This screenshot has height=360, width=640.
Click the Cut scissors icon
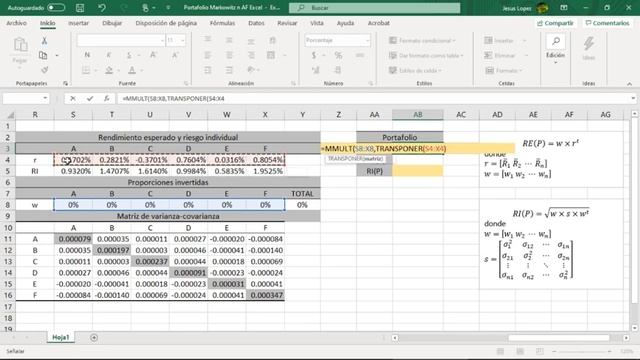point(44,40)
